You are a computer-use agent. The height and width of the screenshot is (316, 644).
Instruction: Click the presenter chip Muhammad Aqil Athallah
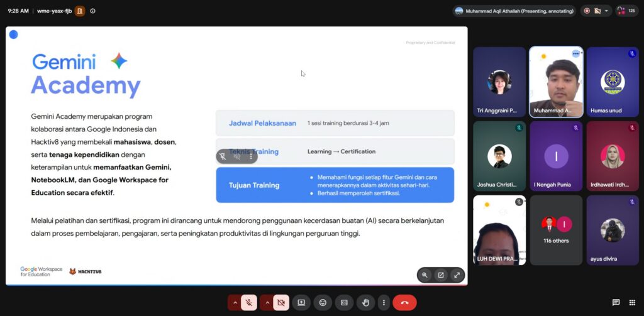(514, 11)
